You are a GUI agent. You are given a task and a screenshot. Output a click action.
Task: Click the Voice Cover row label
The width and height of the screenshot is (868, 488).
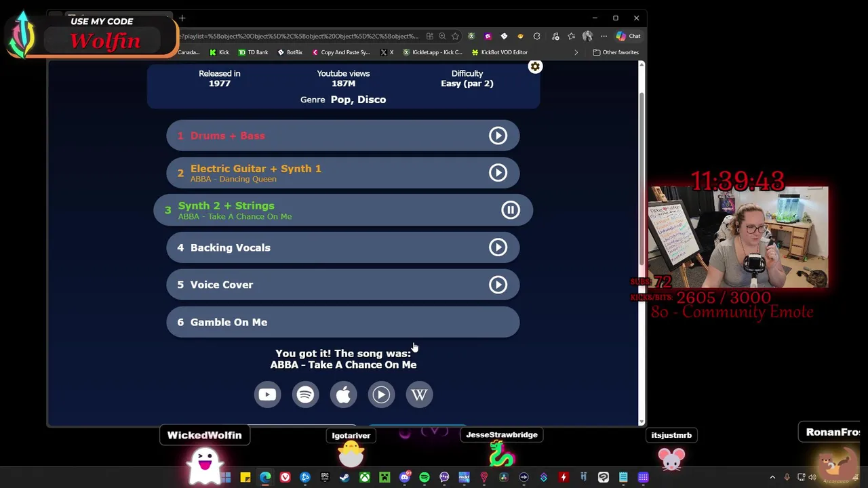221,285
